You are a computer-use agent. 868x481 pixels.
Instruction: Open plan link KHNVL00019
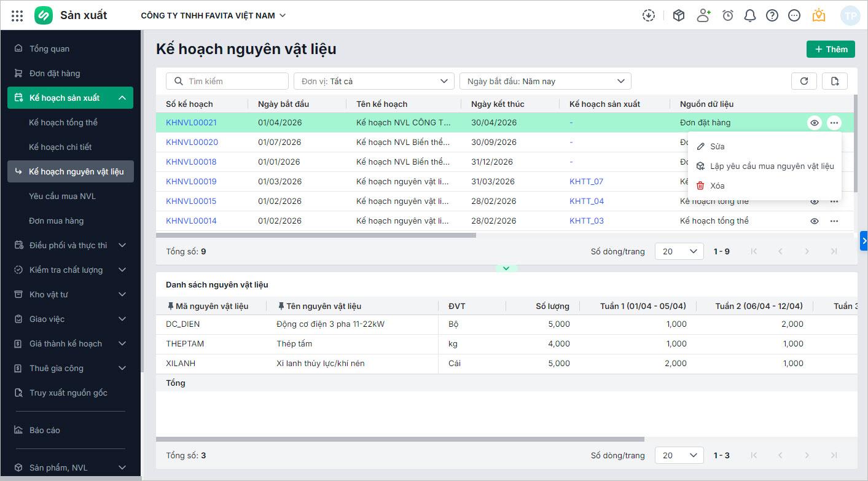click(191, 182)
